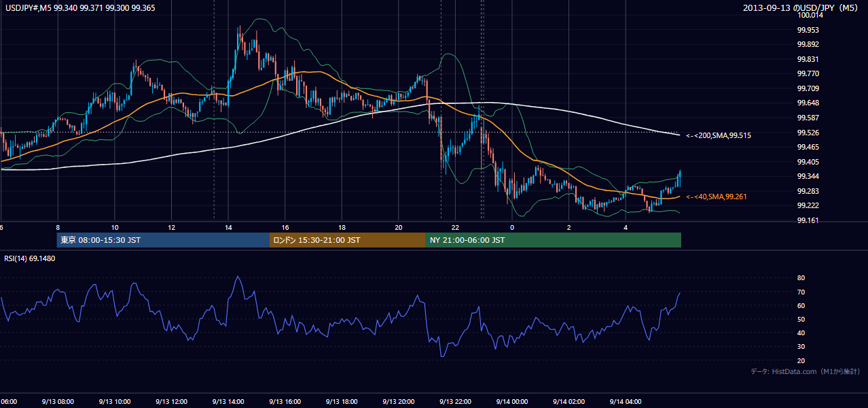Click the 99.465 price axis label
Image resolution: width=868 pixels, height=408 pixels.
point(808,147)
